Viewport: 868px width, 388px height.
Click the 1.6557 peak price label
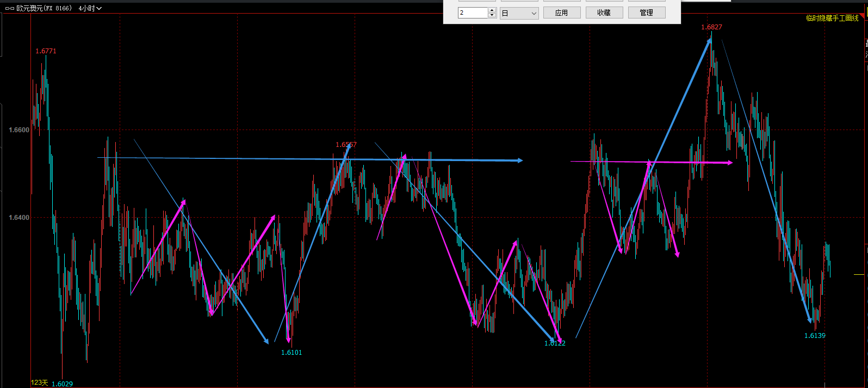[346, 145]
